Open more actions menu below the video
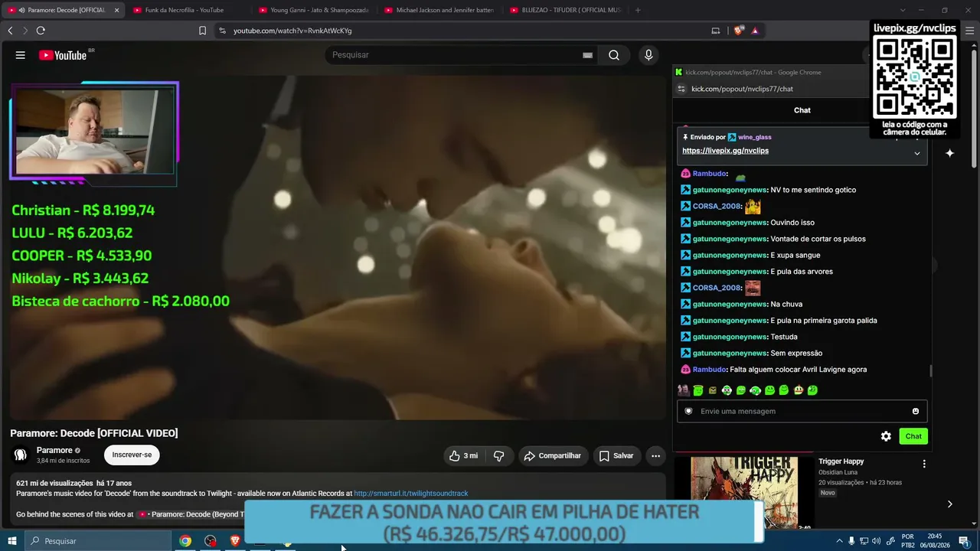 coord(655,455)
